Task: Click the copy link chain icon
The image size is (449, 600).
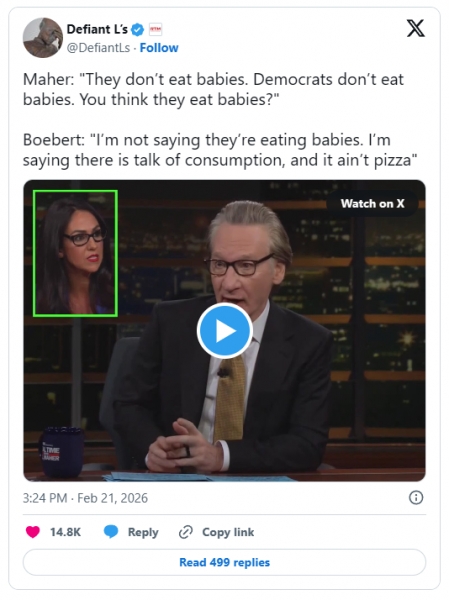Action: coord(186,532)
